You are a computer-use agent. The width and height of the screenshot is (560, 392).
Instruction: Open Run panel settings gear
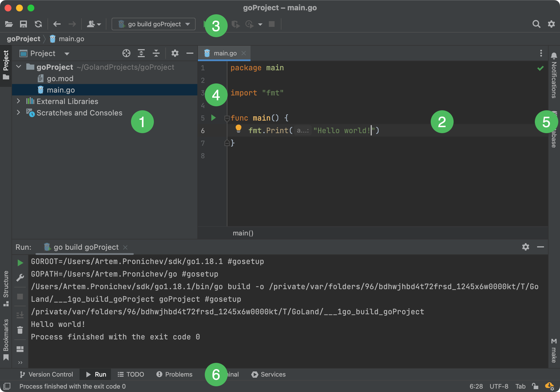pos(526,247)
